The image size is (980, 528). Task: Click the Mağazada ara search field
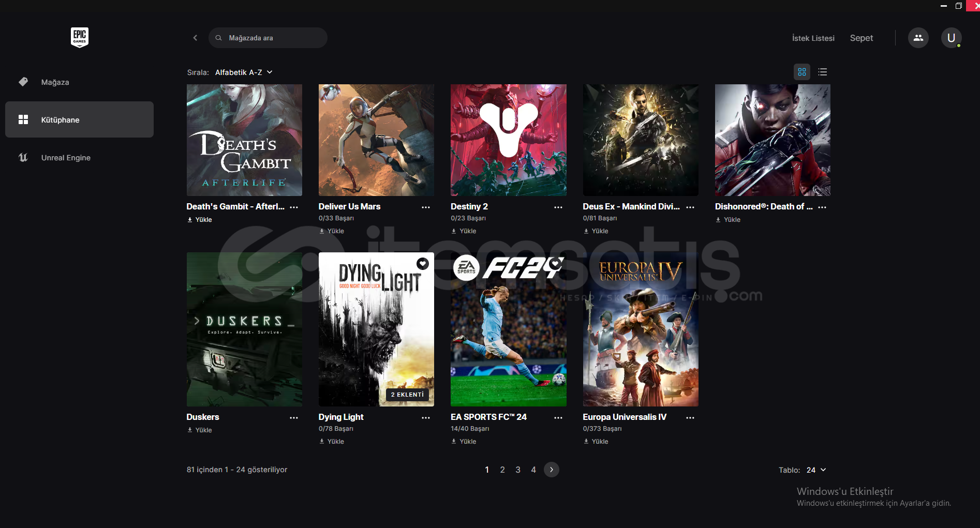click(x=268, y=38)
